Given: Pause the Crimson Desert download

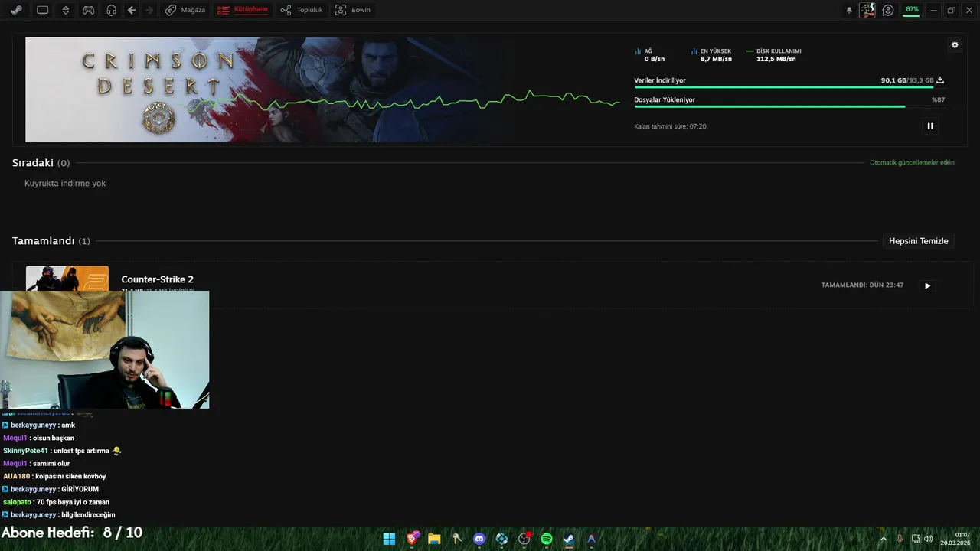Looking at the screenshot, I should coord(930,126).
